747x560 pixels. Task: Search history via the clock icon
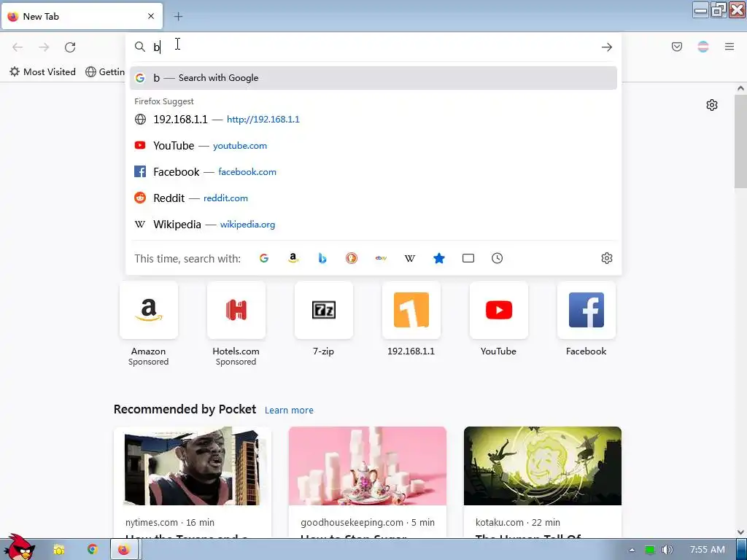[x=498, y=258]
